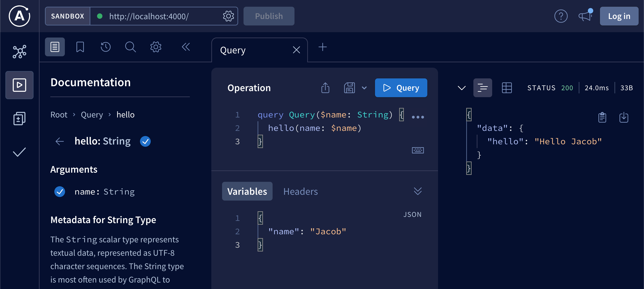Copy the response with the clipboard icon
The width and height of the screenshot is (644, 289).
(602, 117)
